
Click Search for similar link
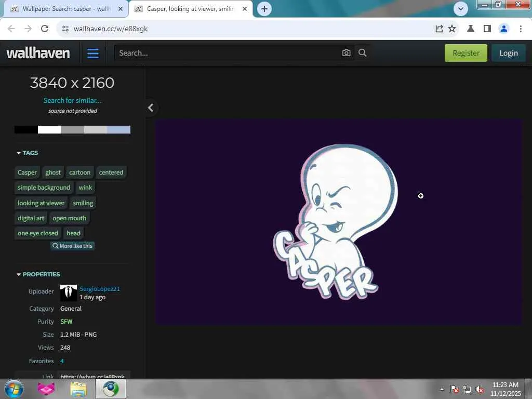point(72,100)
